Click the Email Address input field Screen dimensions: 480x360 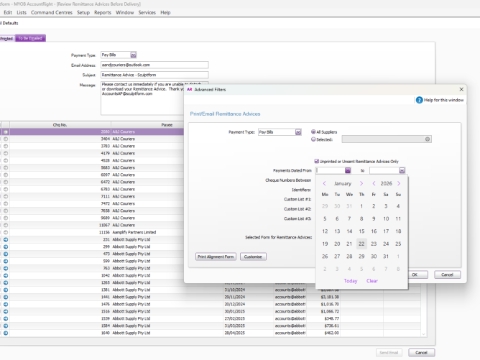pos(155,65)
